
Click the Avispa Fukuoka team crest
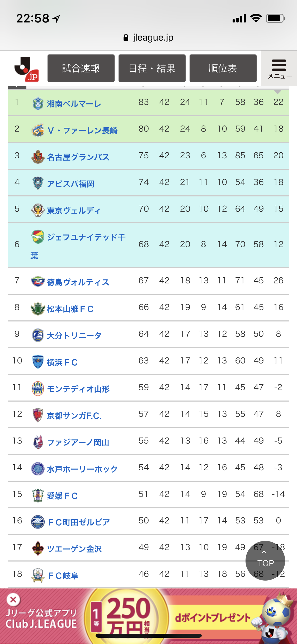[x=38, y=183]
